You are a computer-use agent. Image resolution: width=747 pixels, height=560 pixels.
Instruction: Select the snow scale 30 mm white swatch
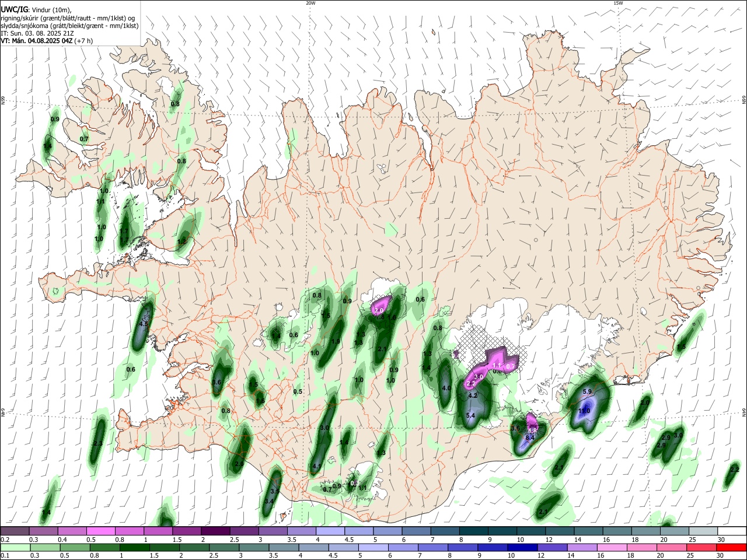coord(732,531)
